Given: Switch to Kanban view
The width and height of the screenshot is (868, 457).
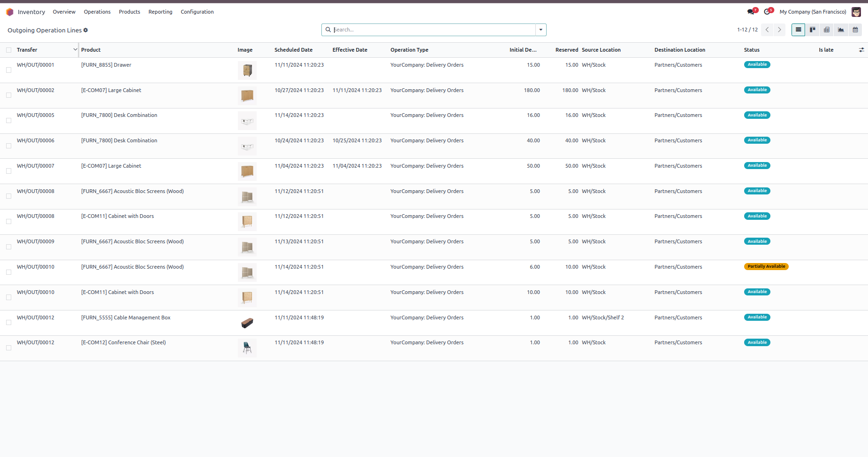Looking at the screenshot, I should coord(813,30).
